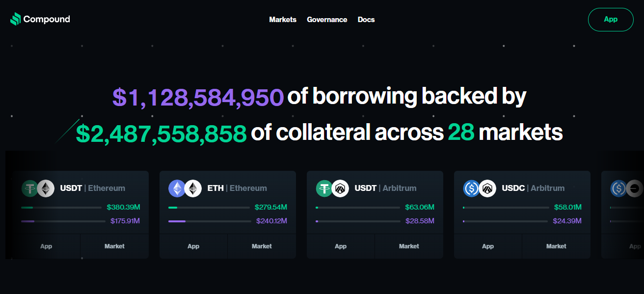
Task: Click the Arbitrum network icon on the USDC card
Action: coord(487,188)
